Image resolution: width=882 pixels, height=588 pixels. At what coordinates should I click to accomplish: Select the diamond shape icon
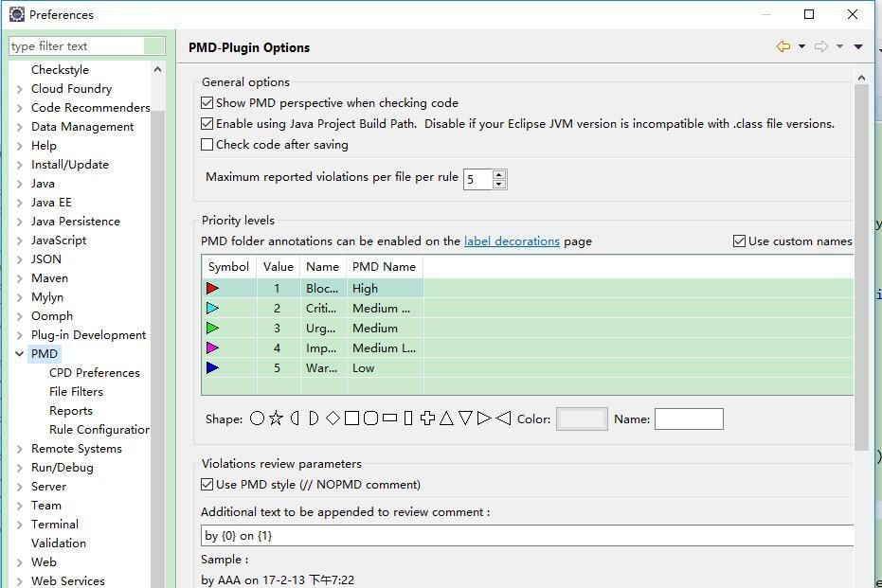coord(333,419)
